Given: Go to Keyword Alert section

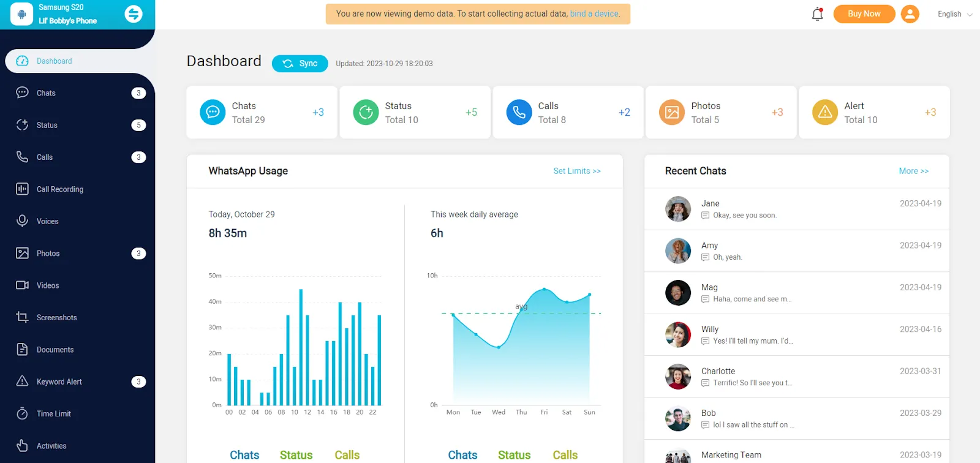Looking at the screenshot, I should (x=59, y=382).
